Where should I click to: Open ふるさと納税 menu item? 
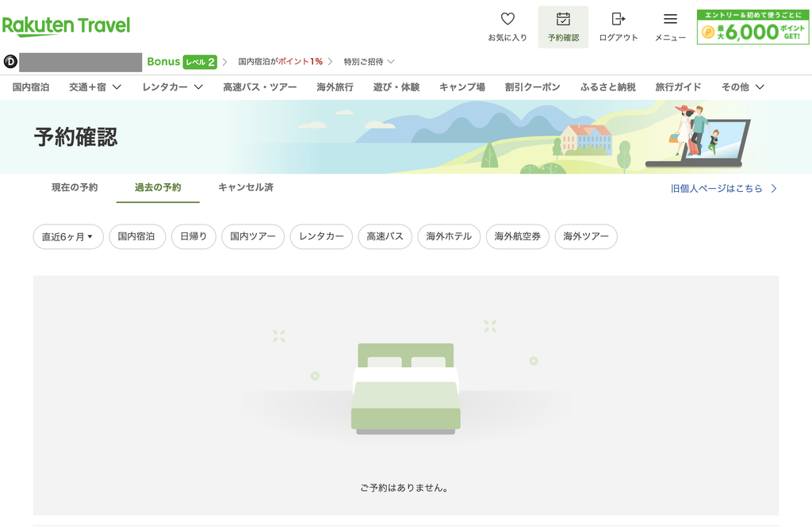[x=607, y=87]
